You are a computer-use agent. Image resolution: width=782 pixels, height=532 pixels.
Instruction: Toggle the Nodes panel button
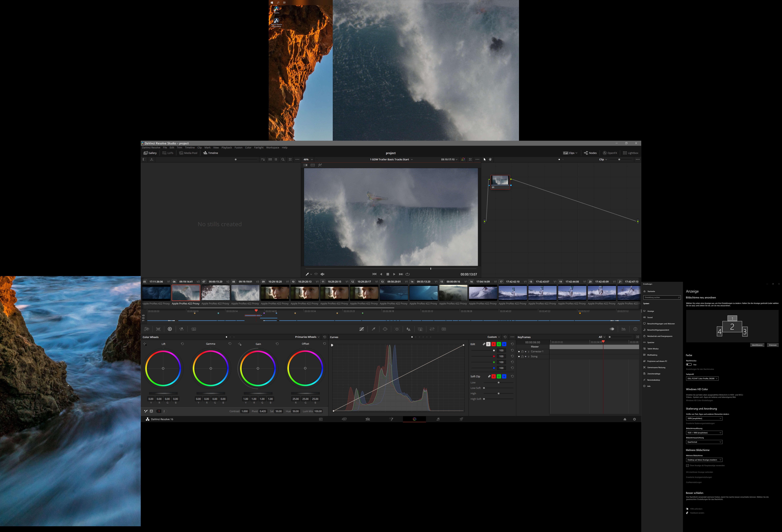[x=590, y=153]
